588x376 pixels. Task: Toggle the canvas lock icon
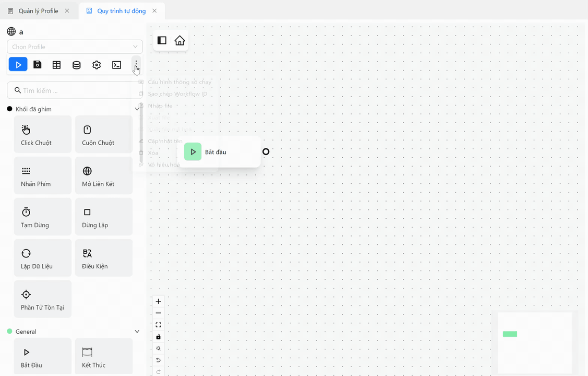(x=159, y=337)
